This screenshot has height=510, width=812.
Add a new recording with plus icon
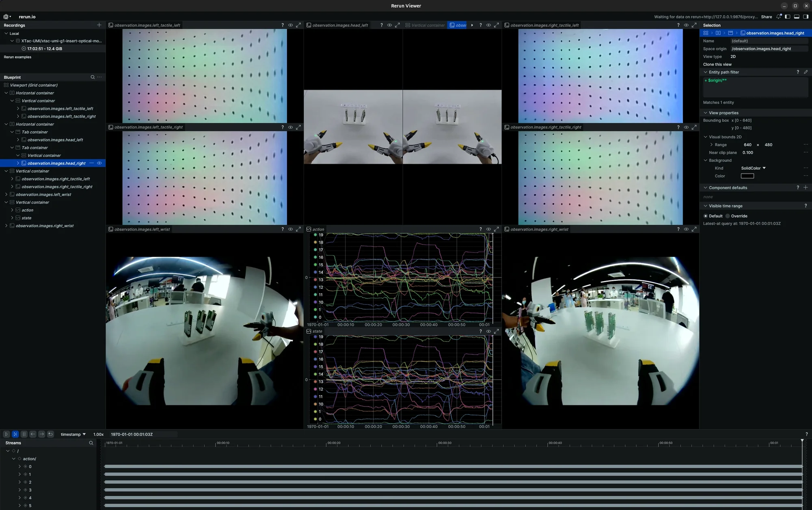pyautogui.click(x=99, y=25)
